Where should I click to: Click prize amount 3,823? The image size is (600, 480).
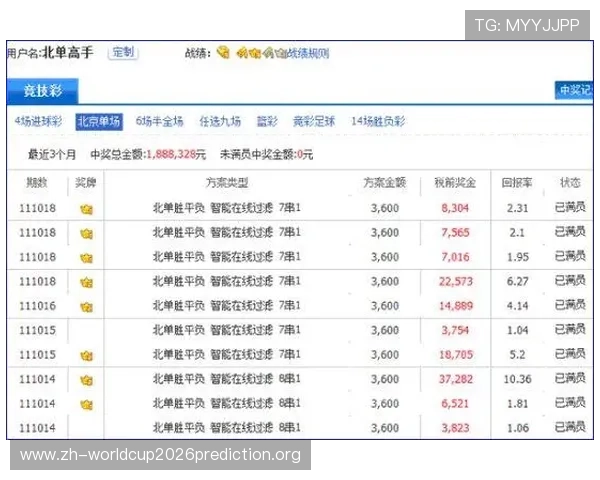click(455, 428)
